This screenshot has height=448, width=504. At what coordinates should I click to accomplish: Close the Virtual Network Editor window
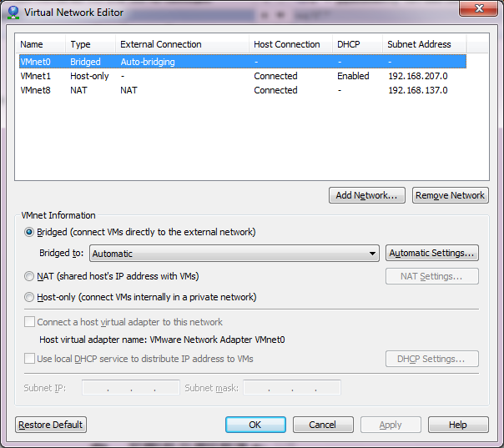pos(479,8)
